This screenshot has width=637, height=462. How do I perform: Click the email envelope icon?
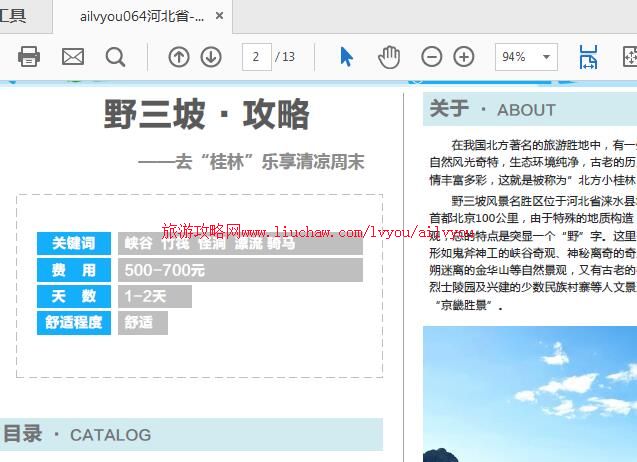pos(73,57)
